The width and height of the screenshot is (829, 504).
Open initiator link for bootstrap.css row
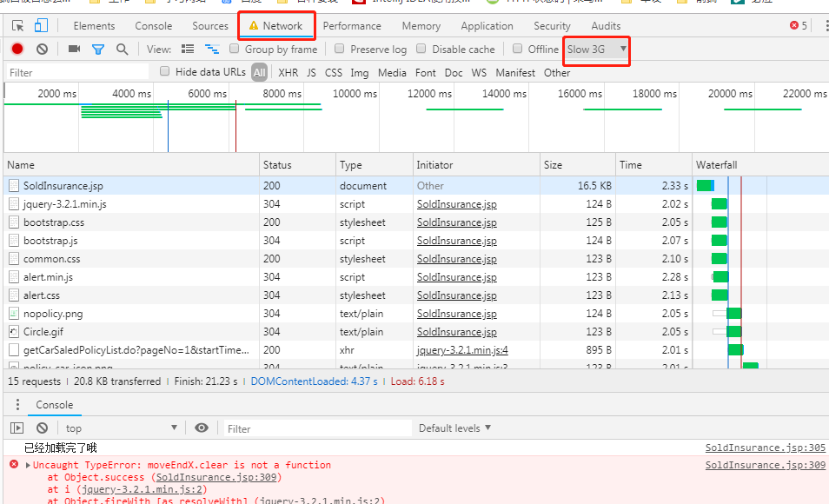[457, 222]
